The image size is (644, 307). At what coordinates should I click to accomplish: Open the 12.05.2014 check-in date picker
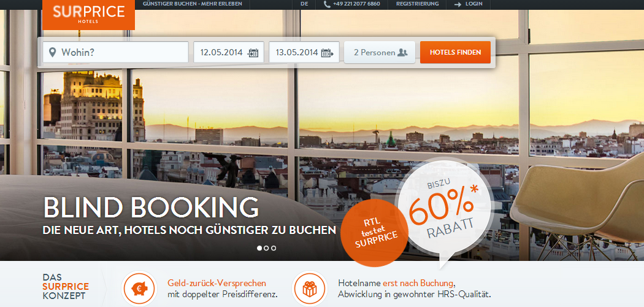tap(222, 53)
